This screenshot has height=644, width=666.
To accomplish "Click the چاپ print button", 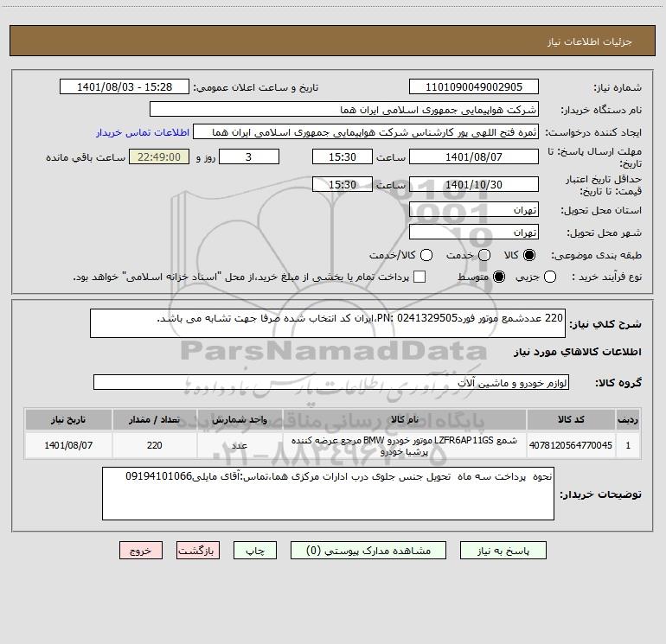I will 255,551.
